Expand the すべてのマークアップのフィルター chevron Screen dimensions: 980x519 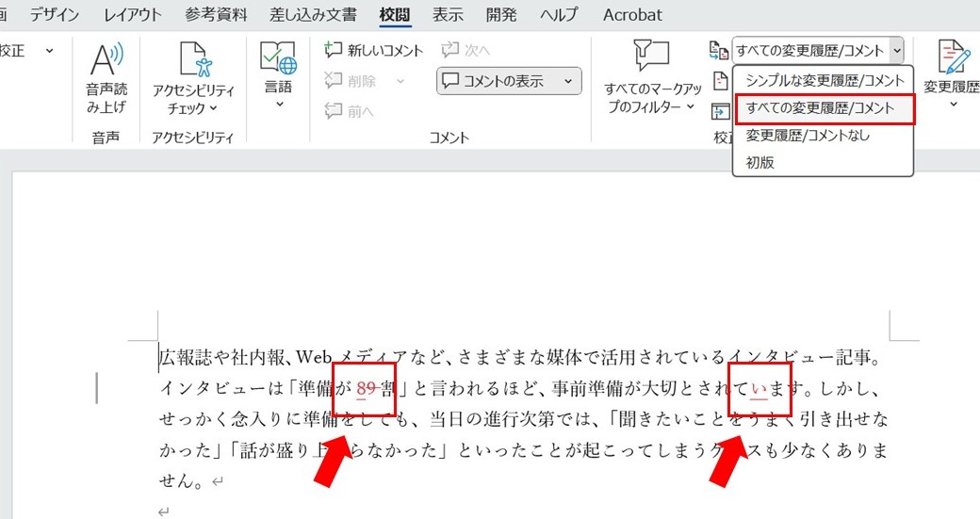point(691,106)
